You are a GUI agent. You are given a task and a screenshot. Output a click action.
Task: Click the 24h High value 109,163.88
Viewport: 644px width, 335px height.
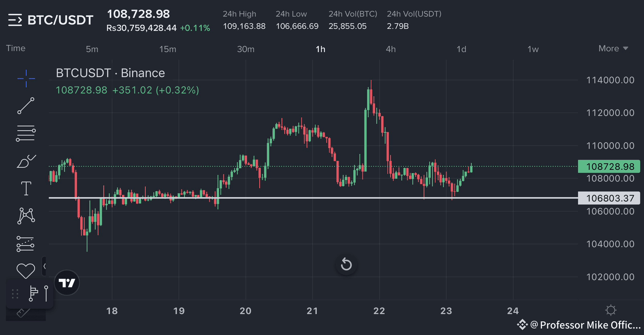click(244, 26)
